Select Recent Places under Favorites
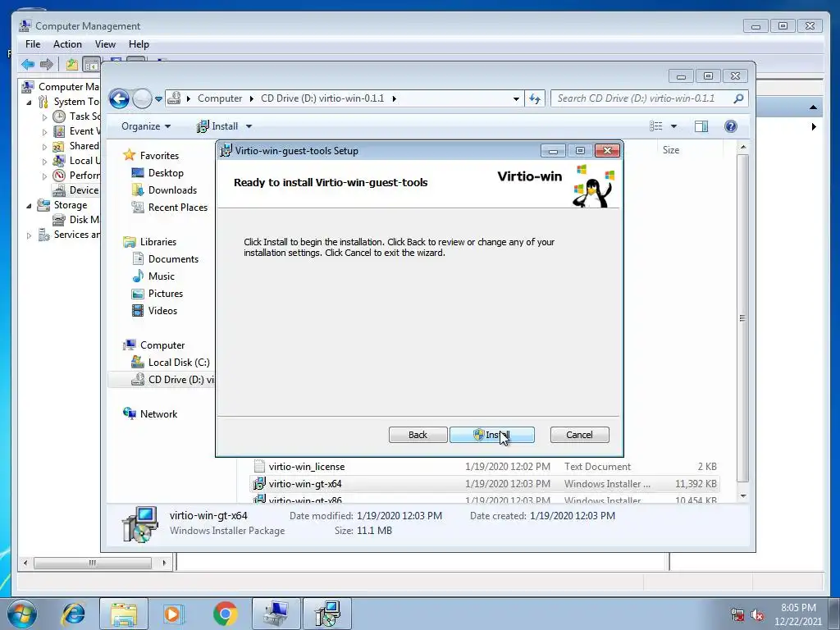840x630 pixels. coord(178,208)
